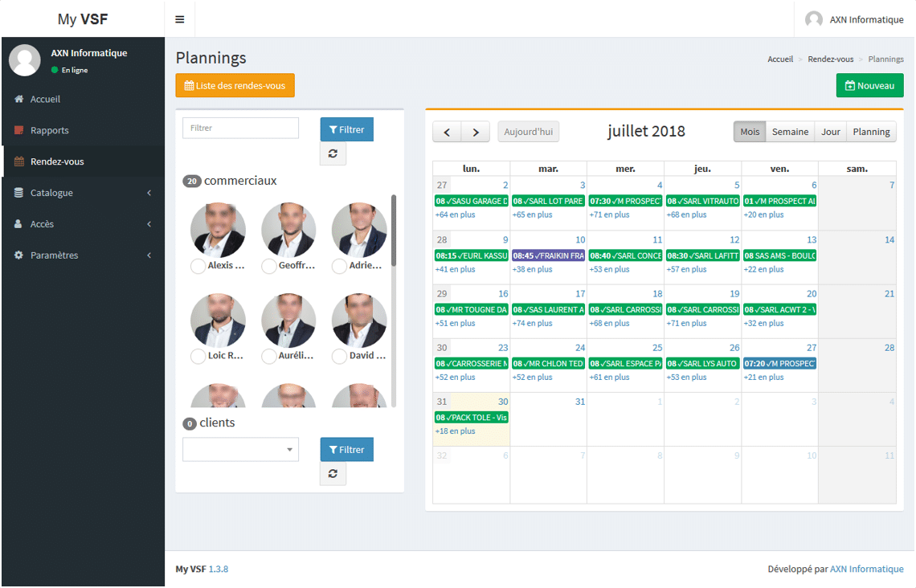The height and width of the screenshot is (588, 916).
Task: Click the refresh icon under commerciaux filter
Action: 333,153
